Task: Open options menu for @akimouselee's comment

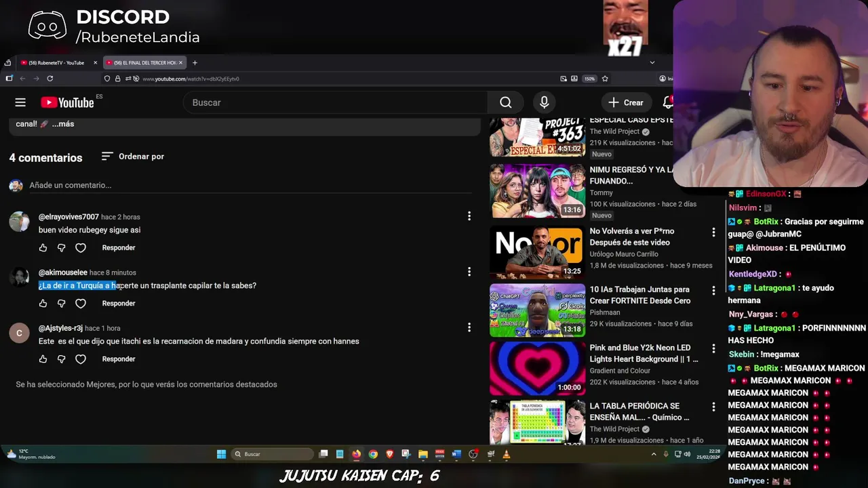Action: pos(469,272)
